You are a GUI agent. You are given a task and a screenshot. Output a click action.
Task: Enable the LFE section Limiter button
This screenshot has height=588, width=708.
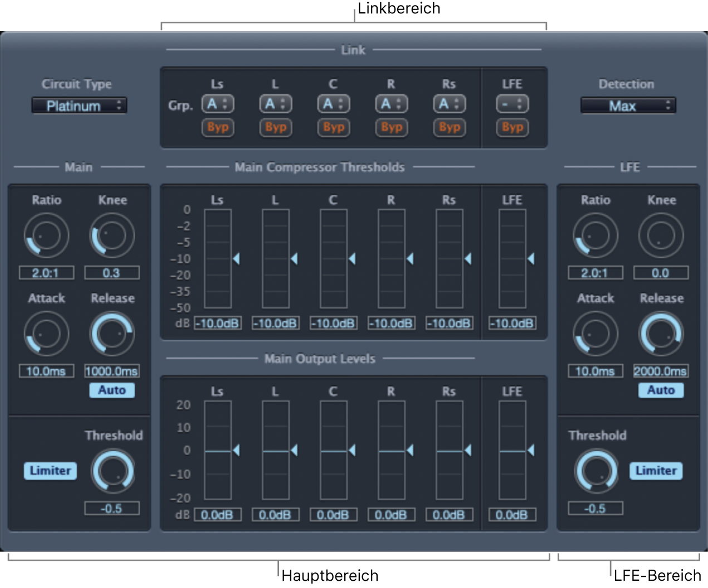pos(656,471)
